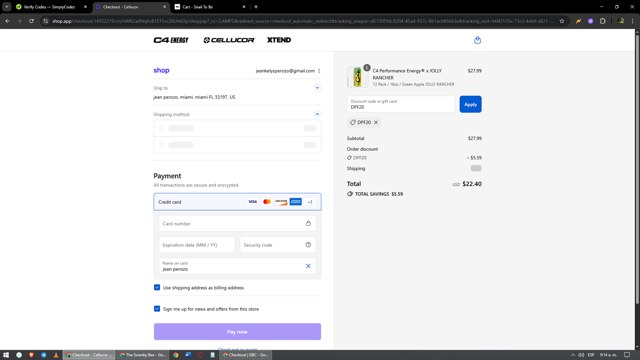
Task: Show hidden system tray icons
Action: point(572,355)
